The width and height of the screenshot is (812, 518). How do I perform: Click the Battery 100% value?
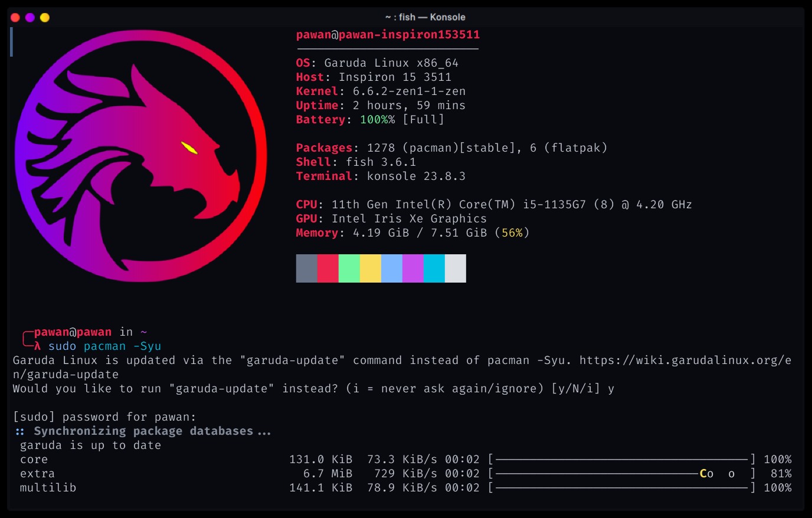(x=377, y=120)
